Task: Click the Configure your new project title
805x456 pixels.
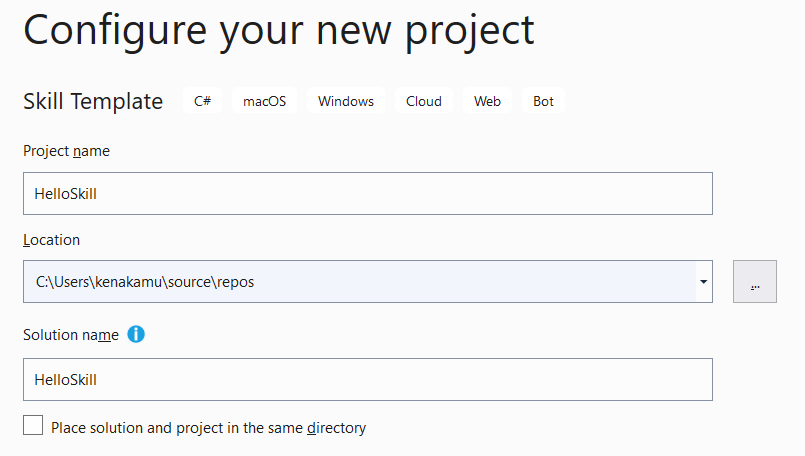Action: coord(279,30)
